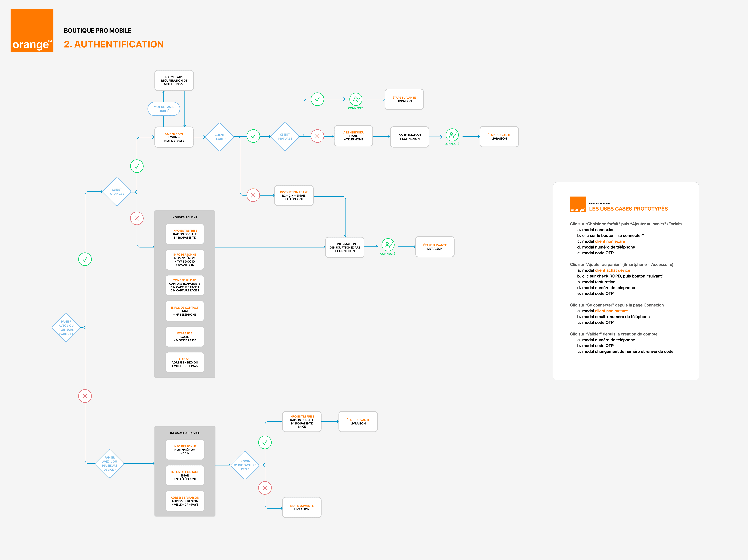Select Info Entreprise card in Nouveau Client group
Image resolution: width=748 pixels, height=560 pixels.
pos(185,234)
